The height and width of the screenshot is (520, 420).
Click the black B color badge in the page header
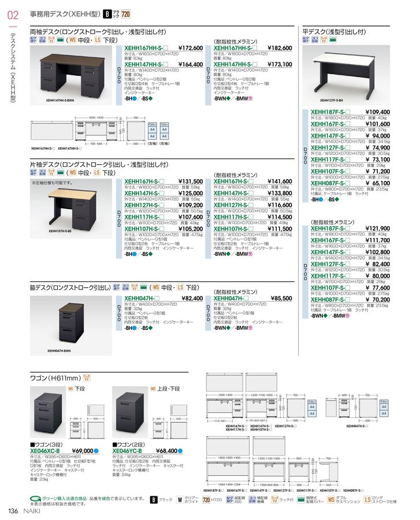(106, 13)
